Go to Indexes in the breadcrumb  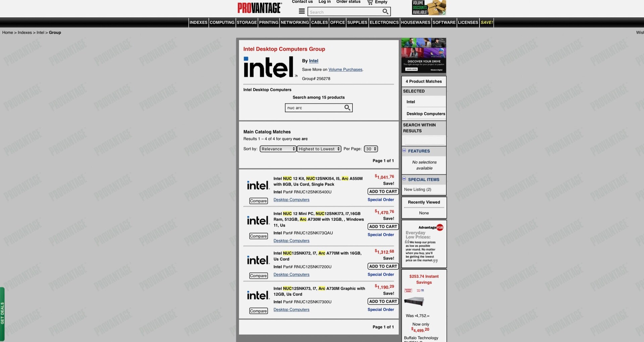[x=25, y=33]
